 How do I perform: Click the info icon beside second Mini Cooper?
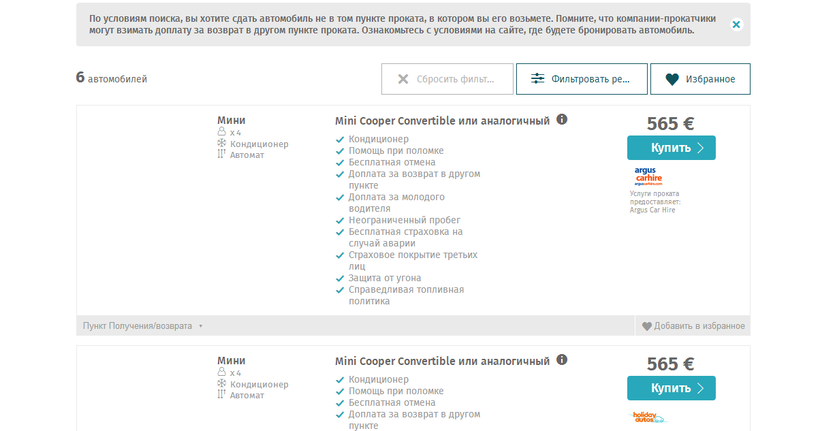[562, 360]
